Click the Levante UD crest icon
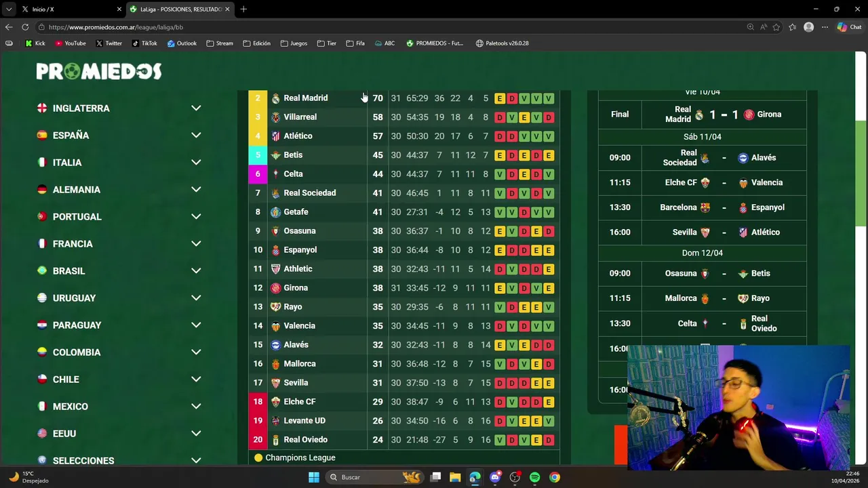 pyautogui.click(x=275, y=421)
